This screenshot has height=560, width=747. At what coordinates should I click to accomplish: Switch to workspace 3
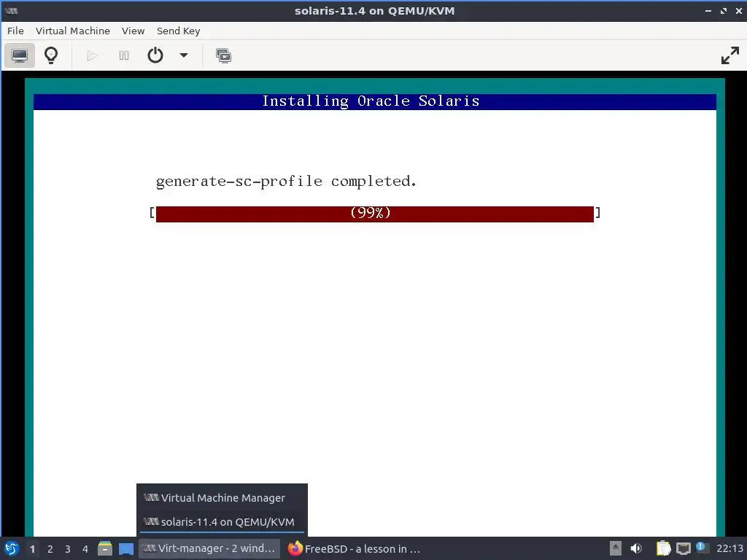pyautogui.click(x=68, y=549)
